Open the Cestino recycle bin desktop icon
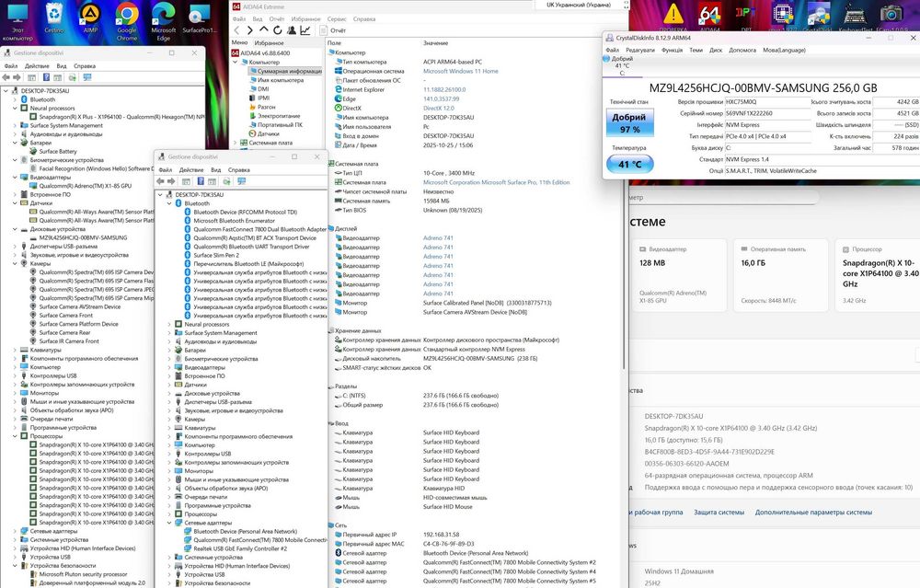The width and height of the screenshot is (920, 588). [54, 18]
